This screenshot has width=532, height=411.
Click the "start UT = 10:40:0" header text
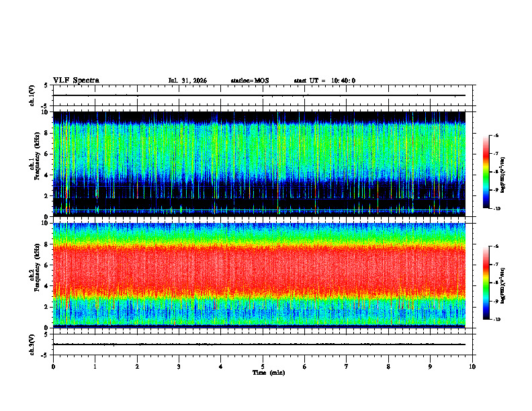324,81
